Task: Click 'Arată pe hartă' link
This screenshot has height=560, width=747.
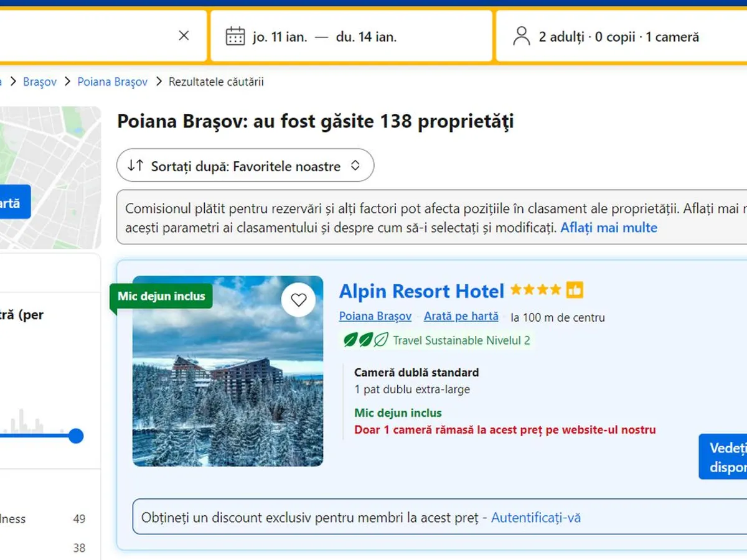Action: point(461,316)
